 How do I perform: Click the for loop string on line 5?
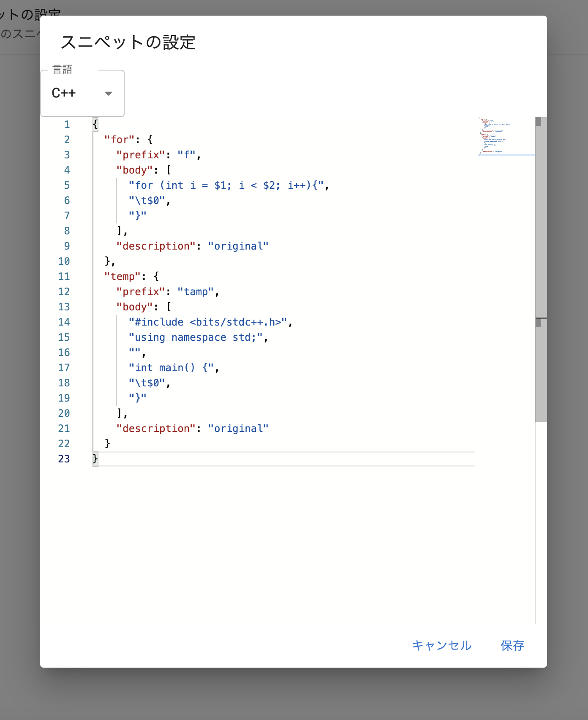(x=226, y=185)
